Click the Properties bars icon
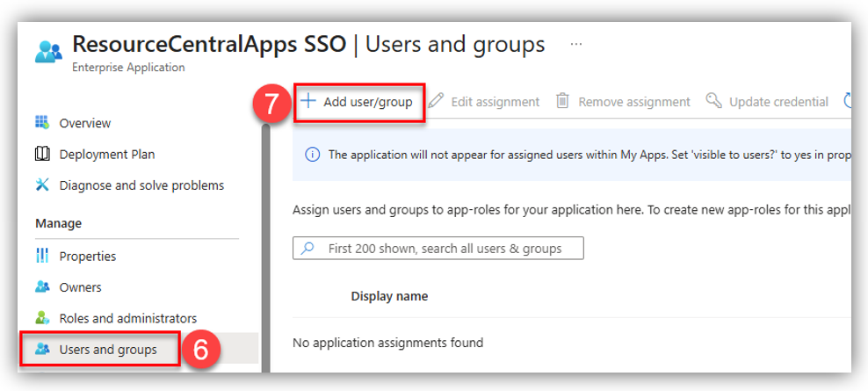Screen dimensions: 868x391 42,256
